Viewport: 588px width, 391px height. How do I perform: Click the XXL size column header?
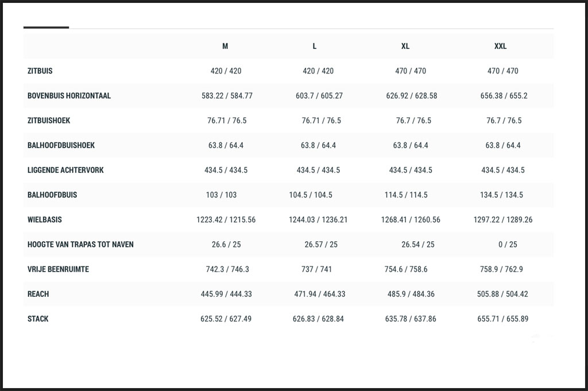(500, 46)
